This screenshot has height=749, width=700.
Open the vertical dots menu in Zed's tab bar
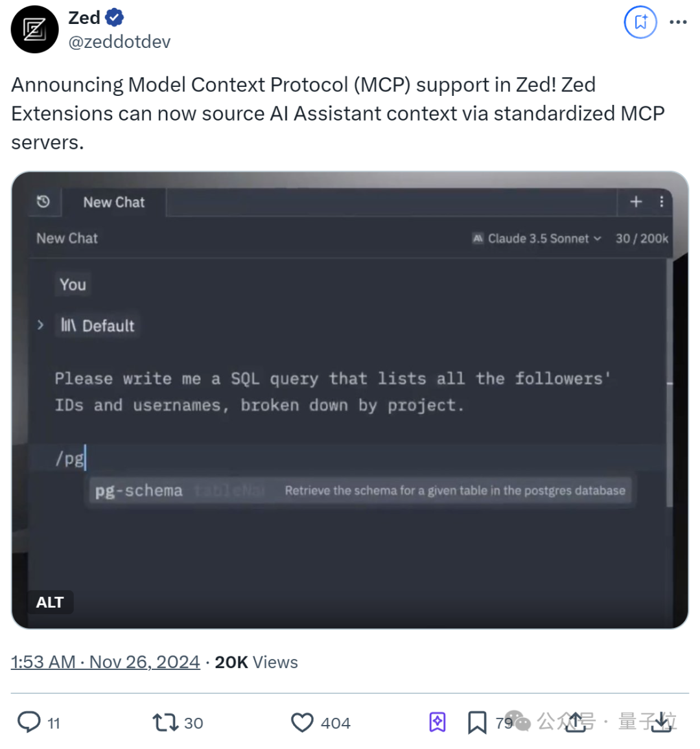(662, 202)
